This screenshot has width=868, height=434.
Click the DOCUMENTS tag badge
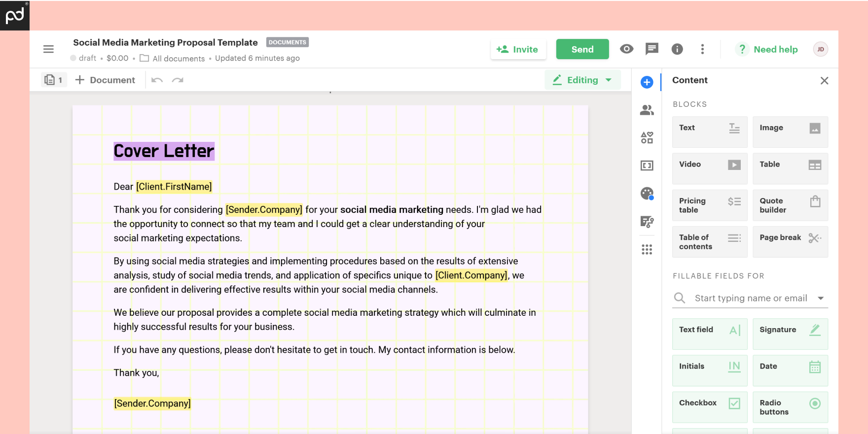pyautogui.click(x=288, y=42)
